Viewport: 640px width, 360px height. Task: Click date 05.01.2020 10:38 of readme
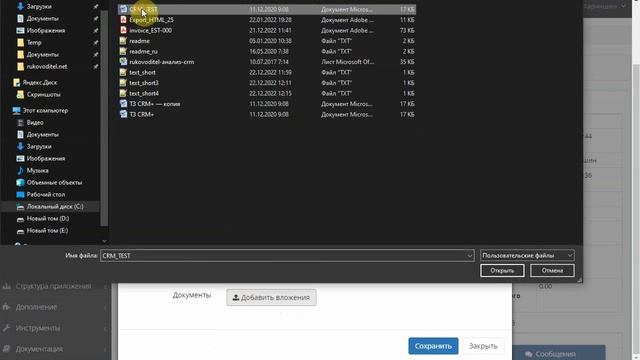click(x=271, y=41)
